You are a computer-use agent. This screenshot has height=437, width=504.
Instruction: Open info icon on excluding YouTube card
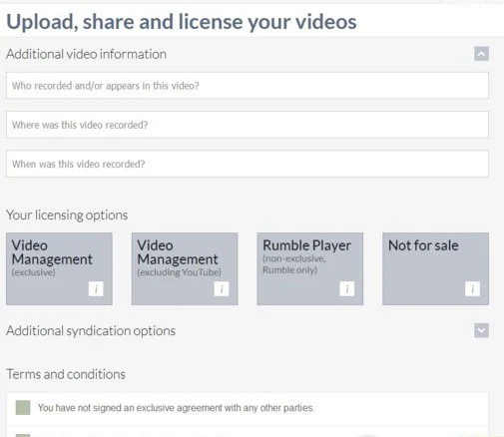(x=222, y=288)
